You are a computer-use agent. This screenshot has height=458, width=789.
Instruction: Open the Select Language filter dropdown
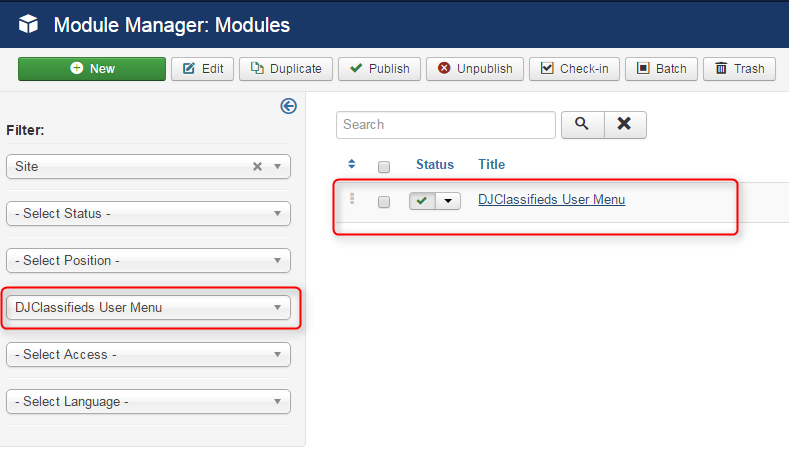point(148,401)
